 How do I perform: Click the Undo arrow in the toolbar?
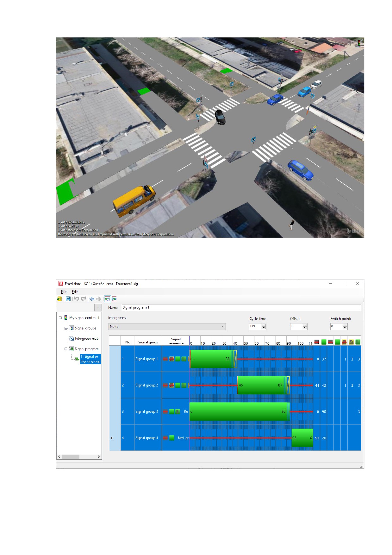[76, 299]
